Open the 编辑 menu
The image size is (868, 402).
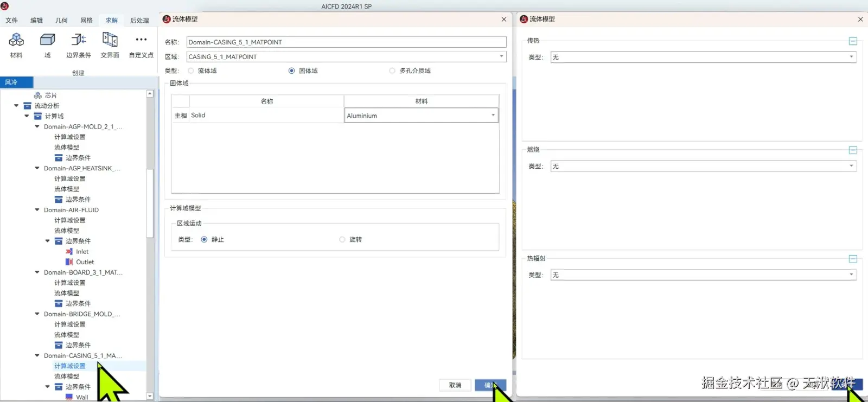(36, 21)
